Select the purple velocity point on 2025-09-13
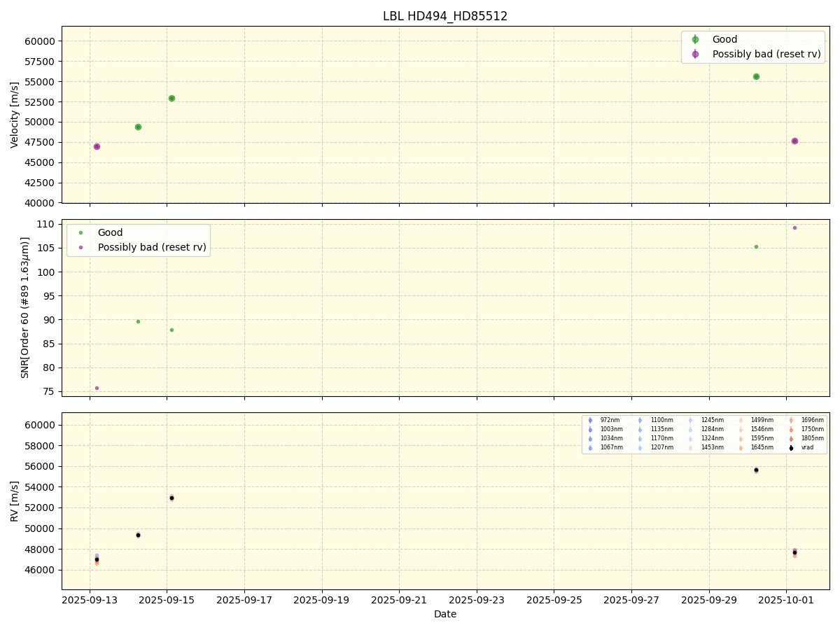Image resolution: width=840 pixels, height=630 pixels. pos(97,146)
